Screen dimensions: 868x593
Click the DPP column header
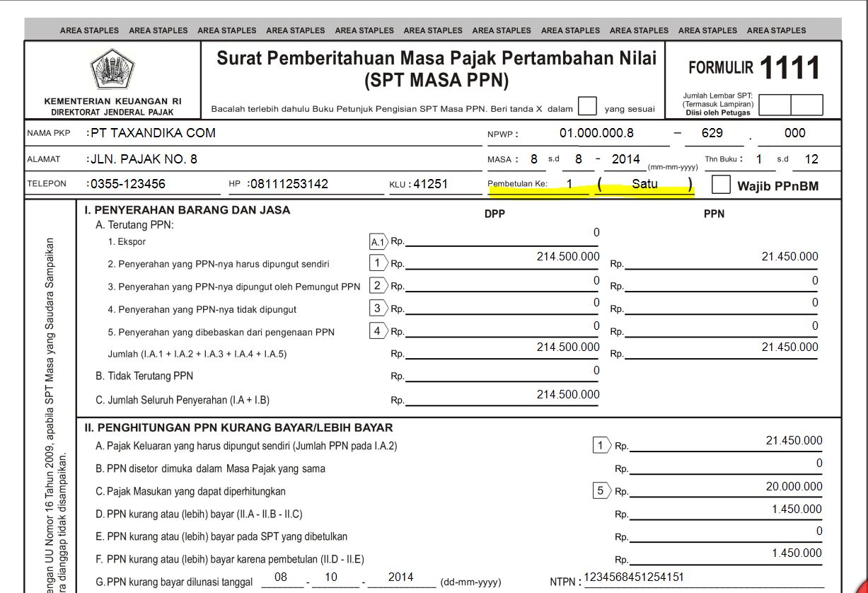(494, 214)
